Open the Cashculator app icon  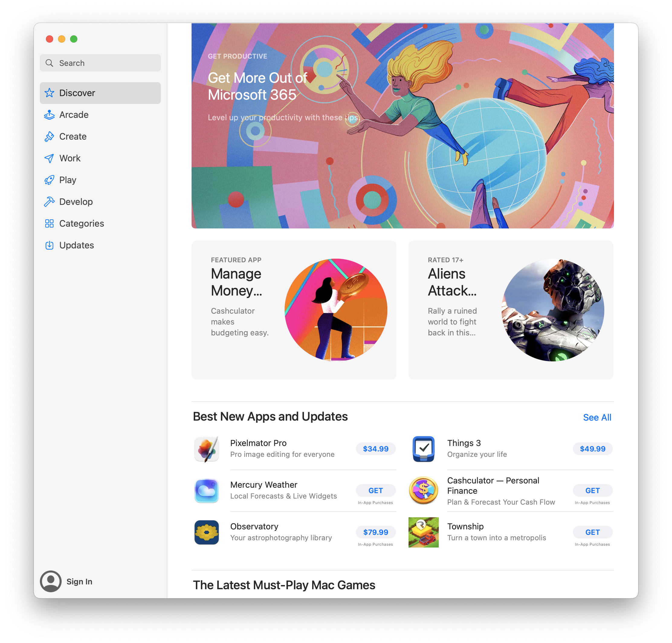click(x=424, y=491)
